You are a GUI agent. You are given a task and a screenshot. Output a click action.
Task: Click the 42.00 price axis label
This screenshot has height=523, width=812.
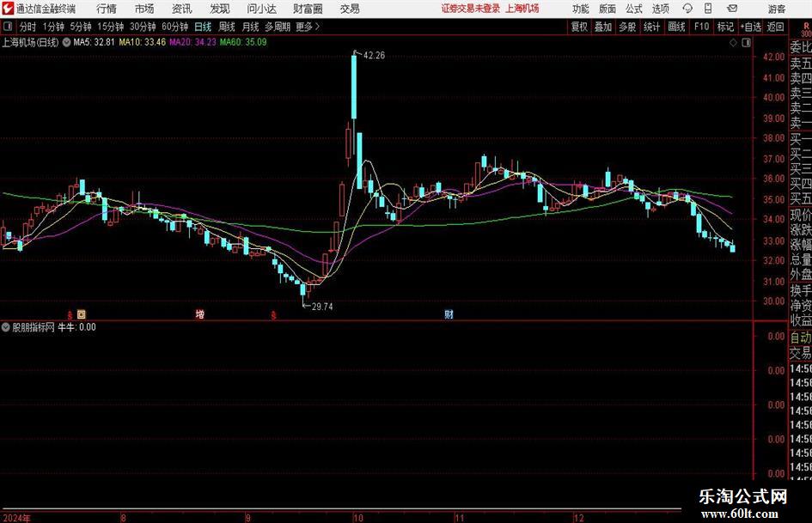click(774, 57)
